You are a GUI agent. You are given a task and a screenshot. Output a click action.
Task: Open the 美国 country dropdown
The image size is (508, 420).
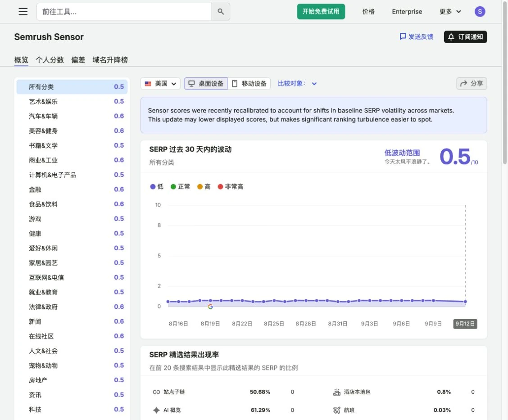pos(160,84)
